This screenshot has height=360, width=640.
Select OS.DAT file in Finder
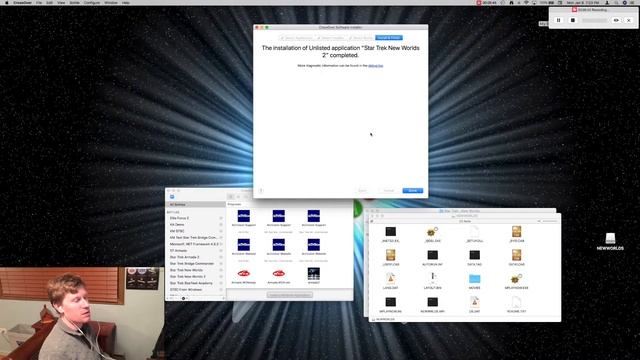coord(474,304)
